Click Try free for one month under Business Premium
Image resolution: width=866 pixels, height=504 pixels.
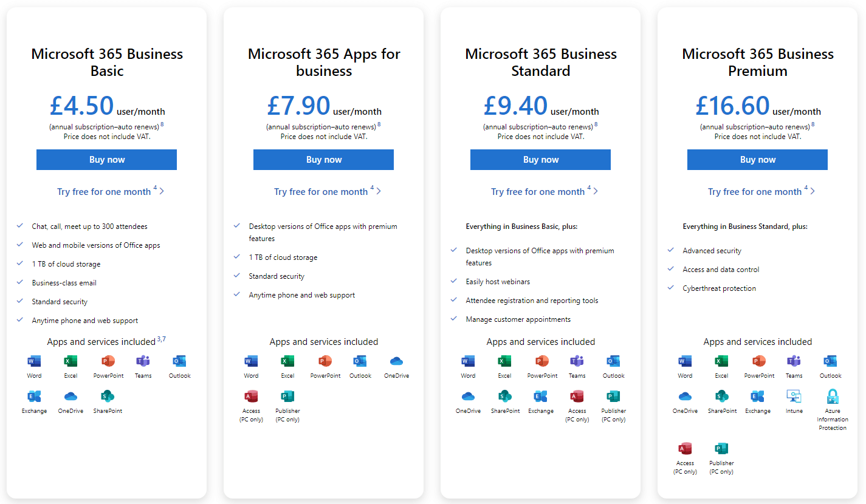point(756,191)
